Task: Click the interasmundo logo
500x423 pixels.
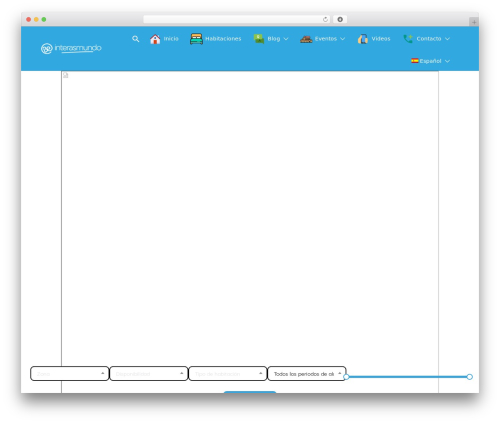Action: tap(71, 48)
